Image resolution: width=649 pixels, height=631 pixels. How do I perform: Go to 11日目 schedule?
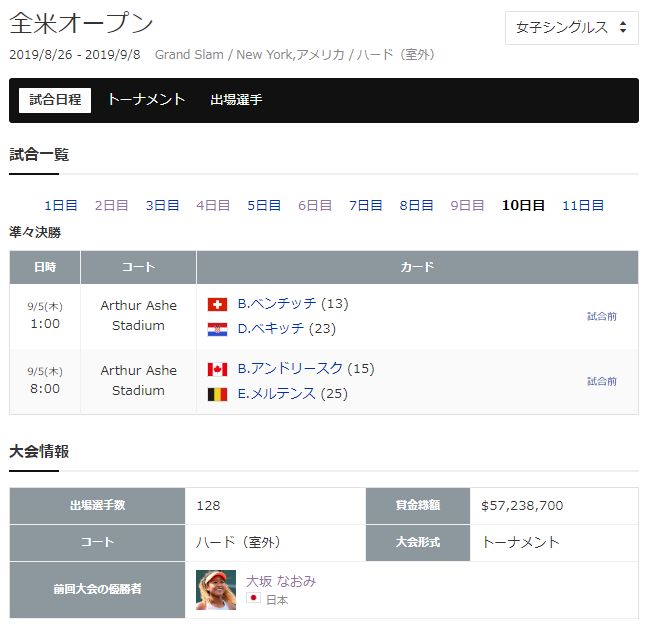click(583, 205)
